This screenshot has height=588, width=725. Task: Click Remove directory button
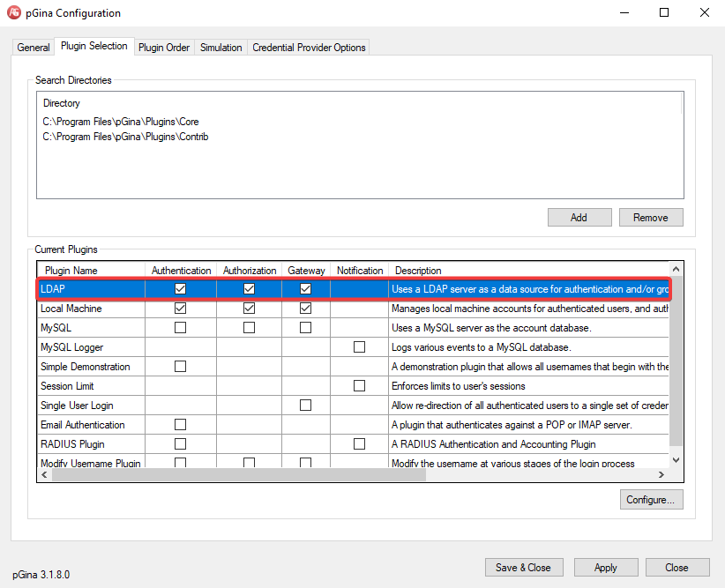point(651,218)
